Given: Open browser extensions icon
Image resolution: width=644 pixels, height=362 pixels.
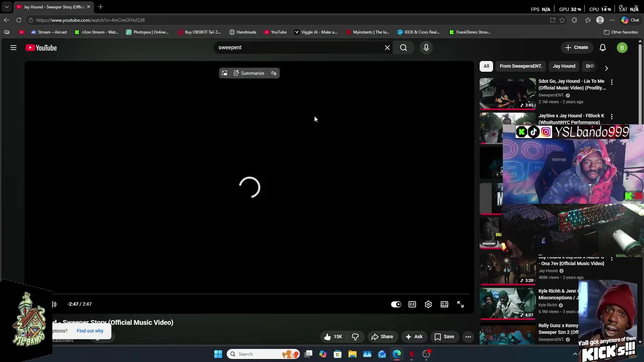Looking at the screenshot, I should (x=575, y=20).
